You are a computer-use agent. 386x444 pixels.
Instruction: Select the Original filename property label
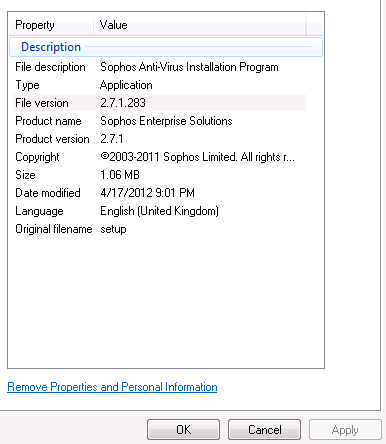[54, 229]
